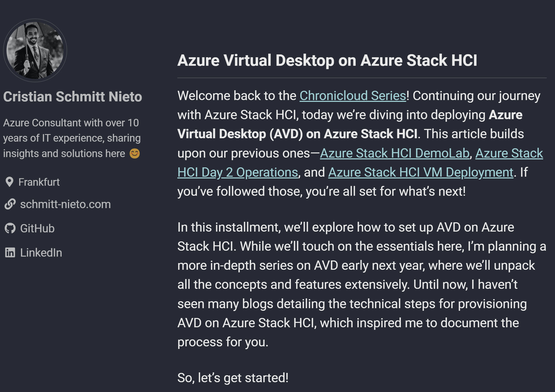555x392 pixels.
Task: Open the LinkedIn profile link text
Action: pos(41,252)
